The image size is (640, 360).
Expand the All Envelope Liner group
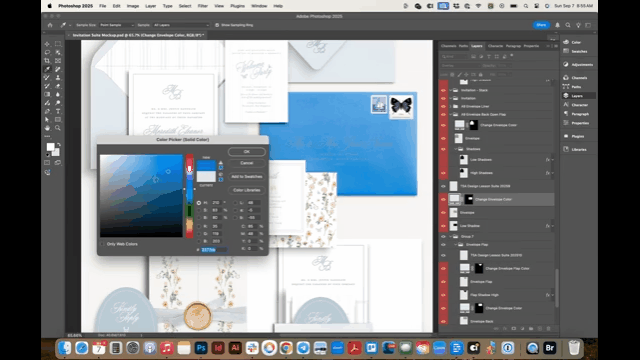tap(451, 106)
